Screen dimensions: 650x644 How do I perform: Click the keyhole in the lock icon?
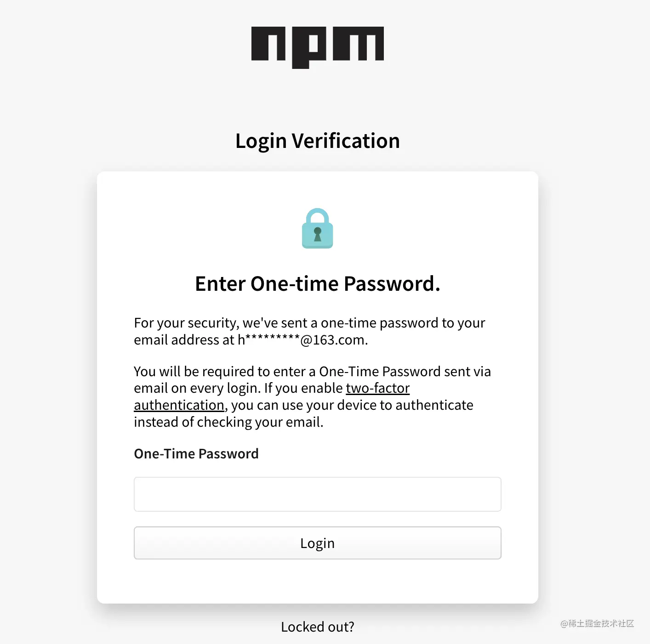pyautogui.click(x=317, y=234)
